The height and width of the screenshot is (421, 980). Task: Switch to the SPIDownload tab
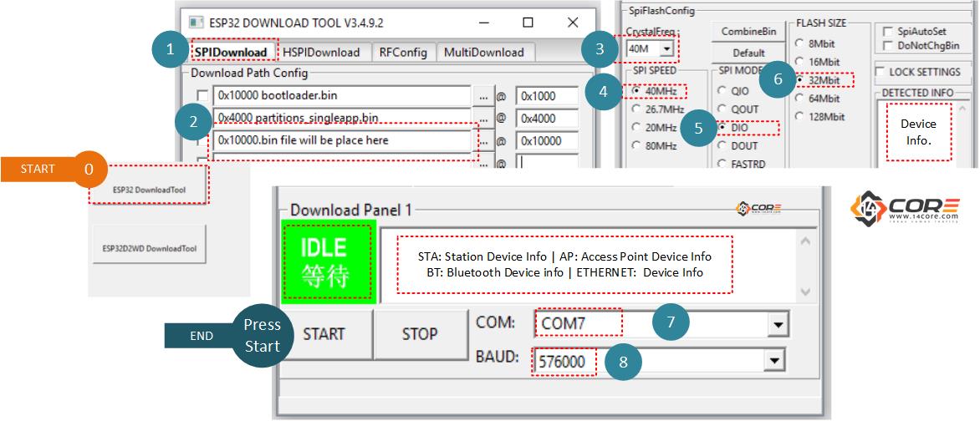pyautogui.click(x=230, y=52)
